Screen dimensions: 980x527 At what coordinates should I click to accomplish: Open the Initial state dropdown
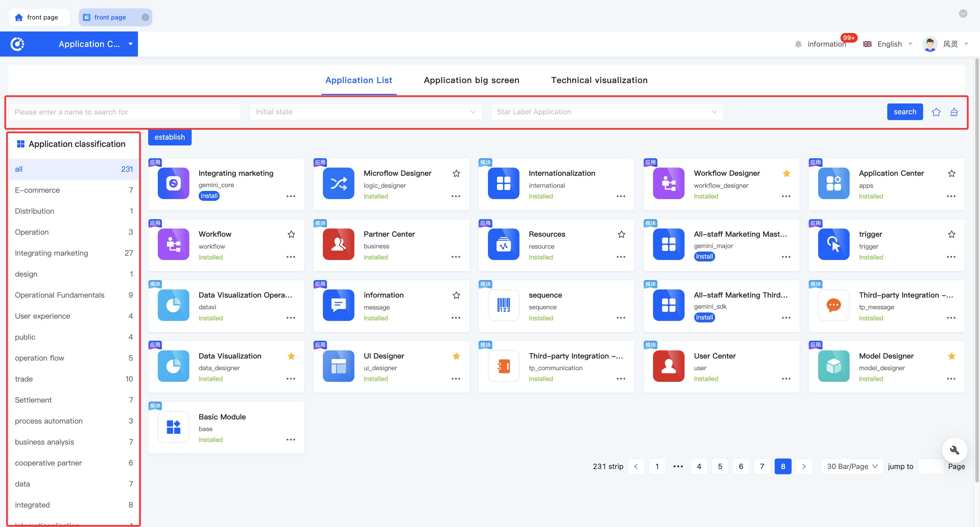365,112
